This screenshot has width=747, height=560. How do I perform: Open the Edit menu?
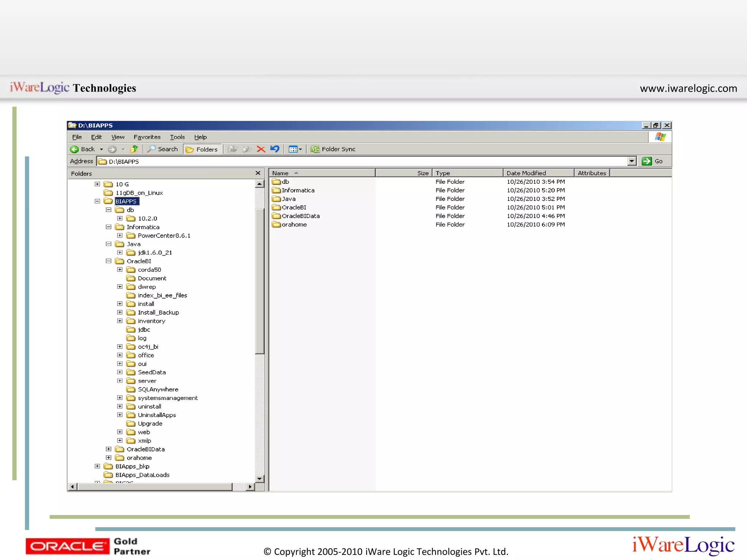pyautogui.click(x=96, y=137)
